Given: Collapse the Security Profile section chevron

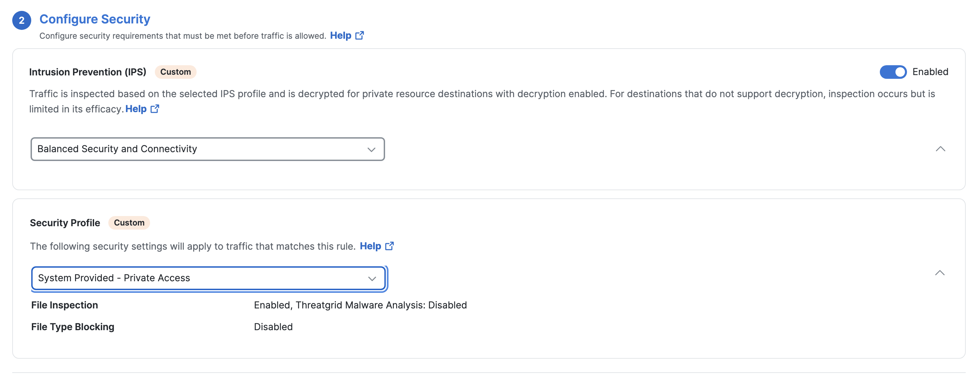Looking at the screenshot, I should [939, 273].
